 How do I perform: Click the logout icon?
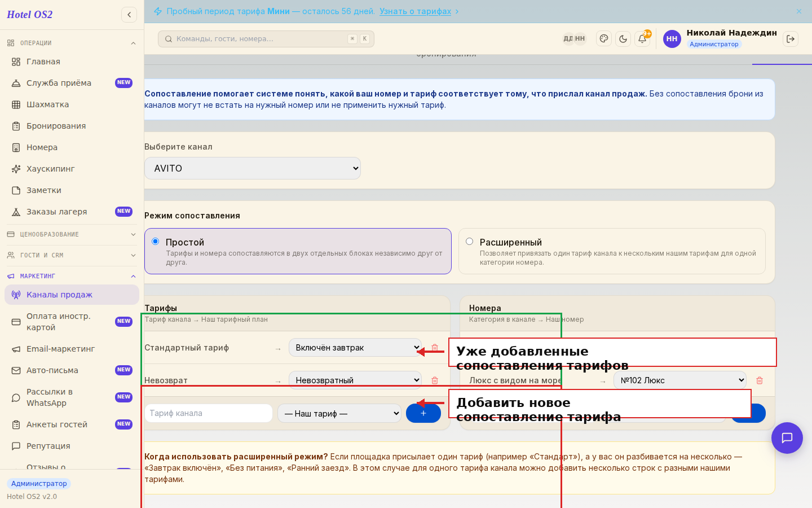[791, 39]
